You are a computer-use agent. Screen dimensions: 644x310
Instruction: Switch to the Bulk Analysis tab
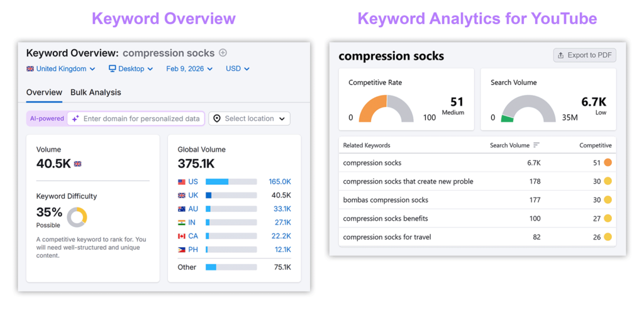pos(96,92)
